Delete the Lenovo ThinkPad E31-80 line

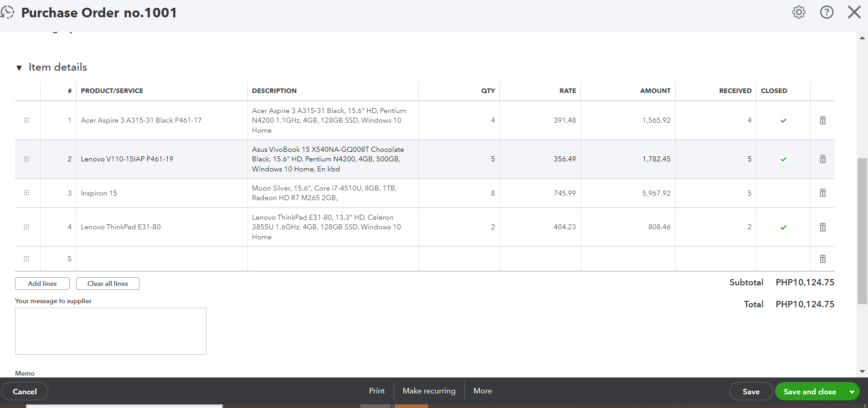822,227
